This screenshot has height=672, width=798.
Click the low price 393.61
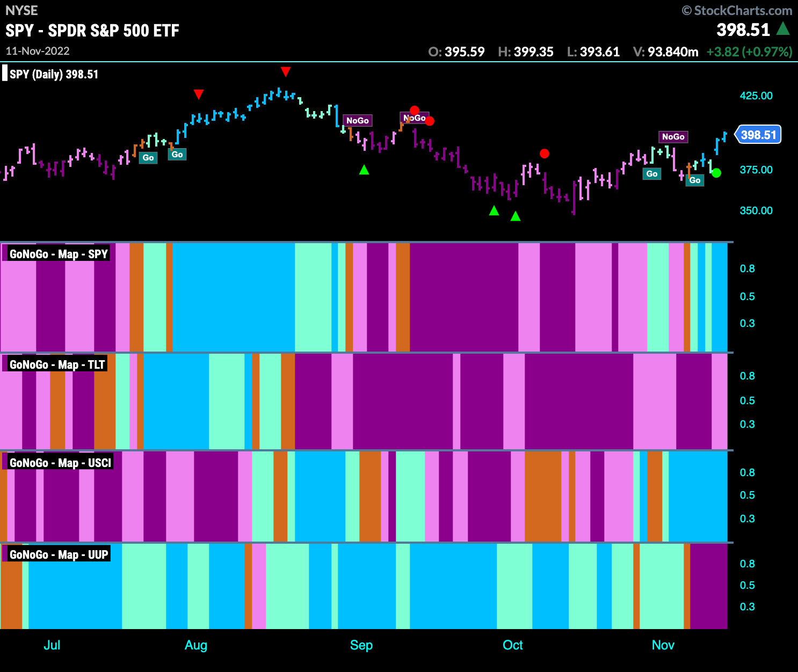point(600,52)
